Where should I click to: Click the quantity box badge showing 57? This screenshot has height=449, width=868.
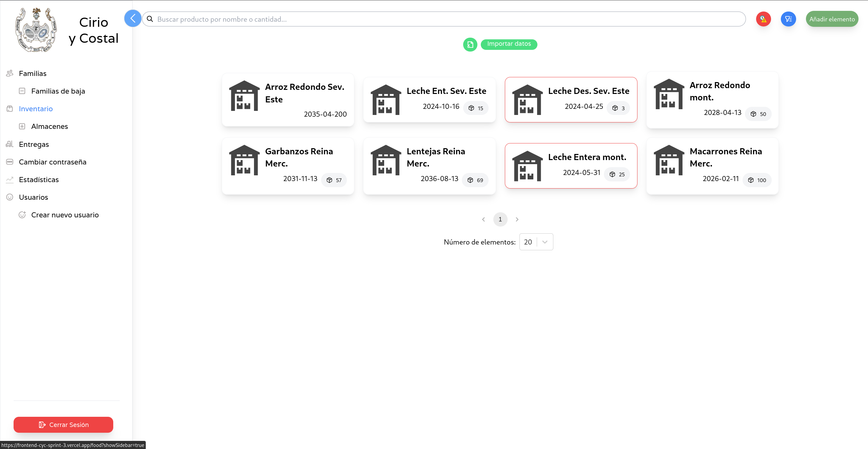click(x=334, y=180)
